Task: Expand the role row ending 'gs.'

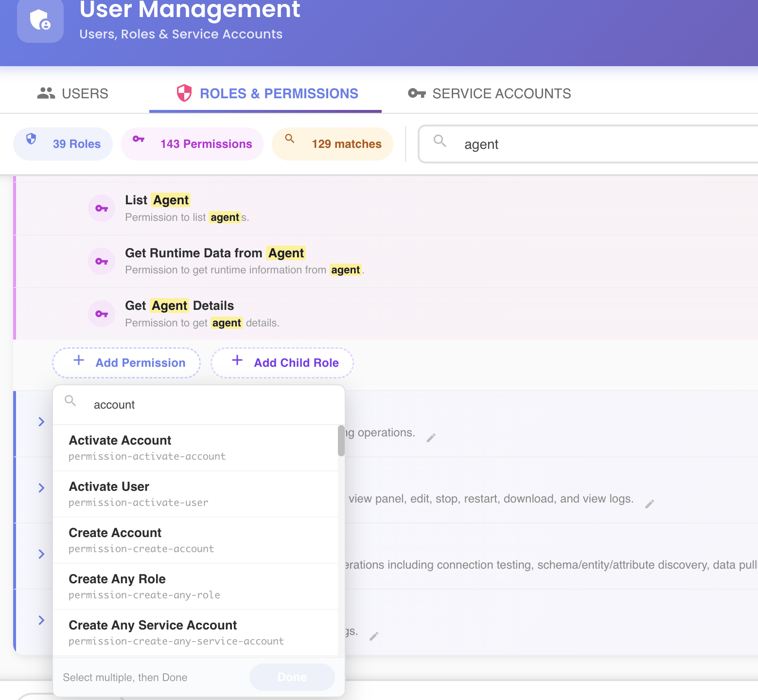Action: point(41,620)
